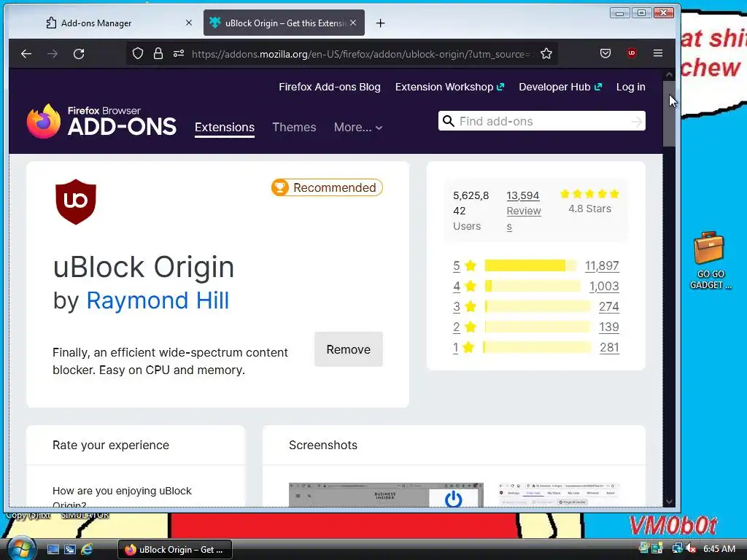This screenshot has width=747, height=560.
Task: Click the muted volume tray icon
Action: click(x=690, y=548)
